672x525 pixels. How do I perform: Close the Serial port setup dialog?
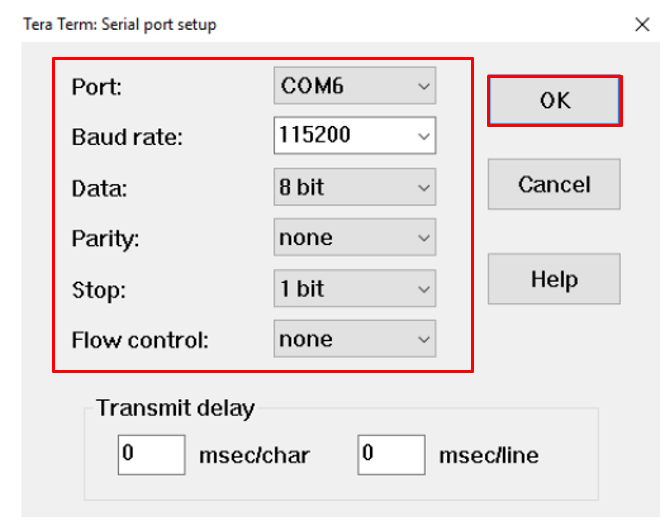click(642, 24)
